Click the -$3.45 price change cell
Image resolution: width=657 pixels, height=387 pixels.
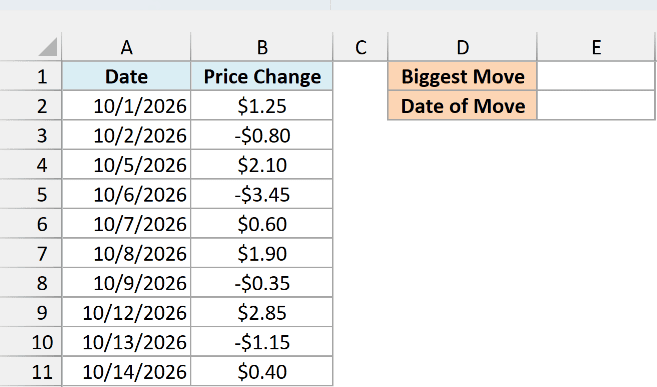[262, 194]
